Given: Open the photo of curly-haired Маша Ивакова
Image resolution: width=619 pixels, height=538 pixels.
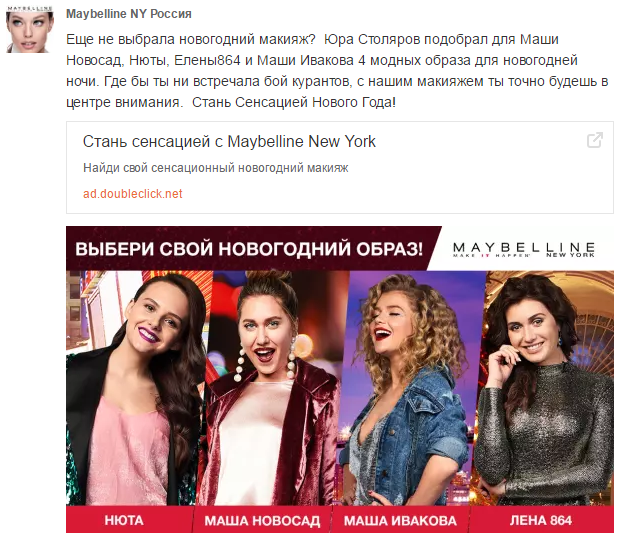Looking at the screenshot, I should coord(411,388).
